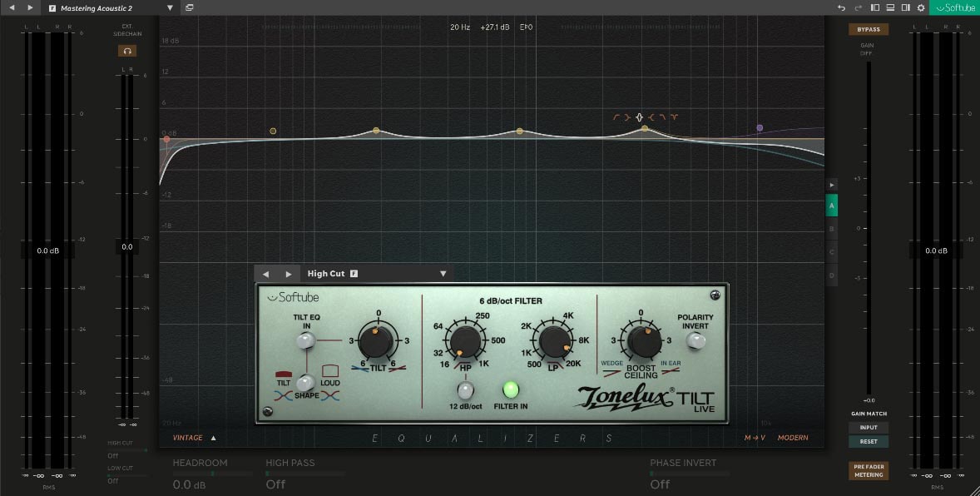The height and width of the screenshot is (496, 980).
Task: Go to previous preset in top bar
Action: coord(12,7)
